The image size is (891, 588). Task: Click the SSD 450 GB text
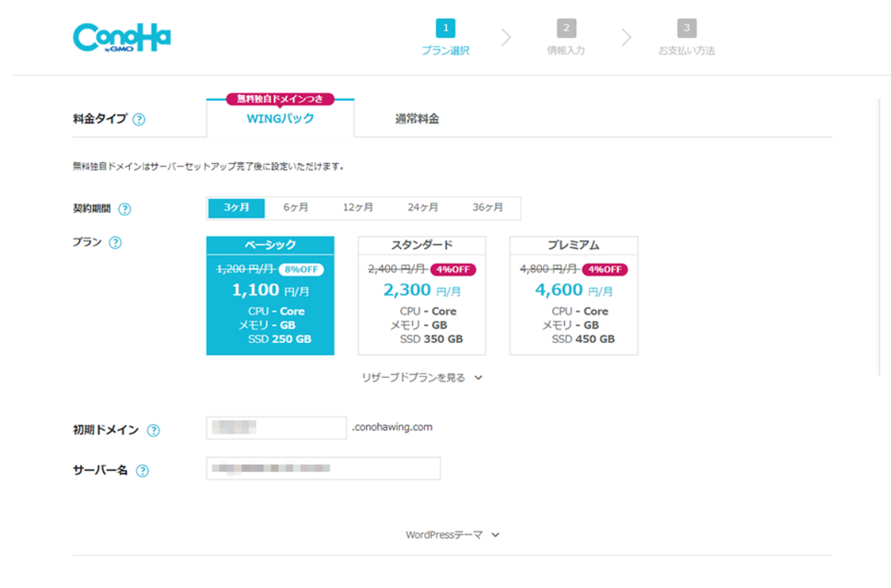[584, 339]
